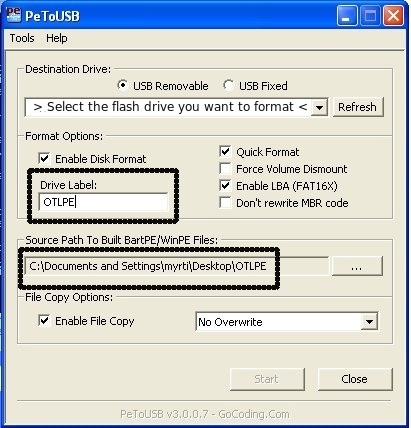Toggle Enable LBA (FAT16X) checkbox
The height and width of the screenshot is (428, 411).
coord(225,185)
